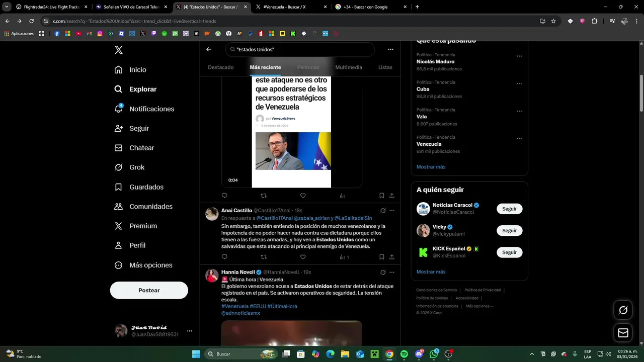Go back with the search page arrow

(x=209, y=49)
